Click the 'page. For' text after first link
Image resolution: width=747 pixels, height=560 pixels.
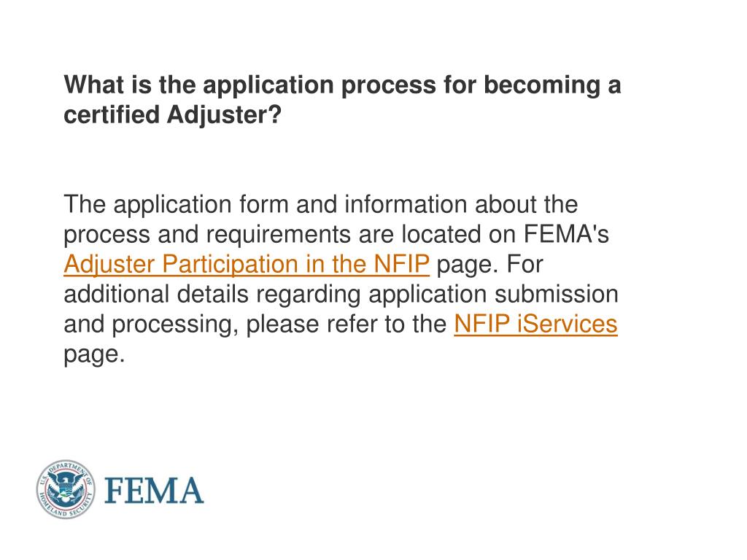[489, 264]
